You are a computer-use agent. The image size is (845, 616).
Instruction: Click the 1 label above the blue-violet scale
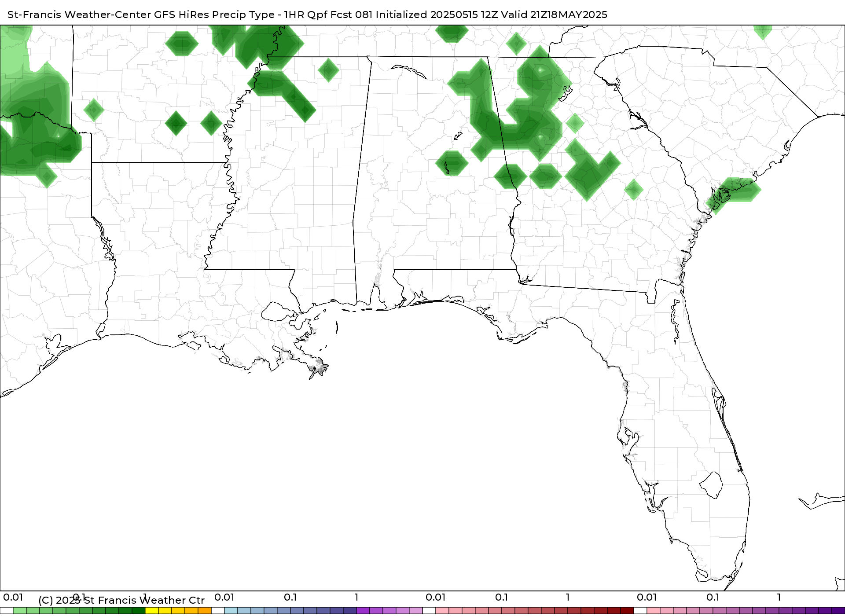point(356,598)
